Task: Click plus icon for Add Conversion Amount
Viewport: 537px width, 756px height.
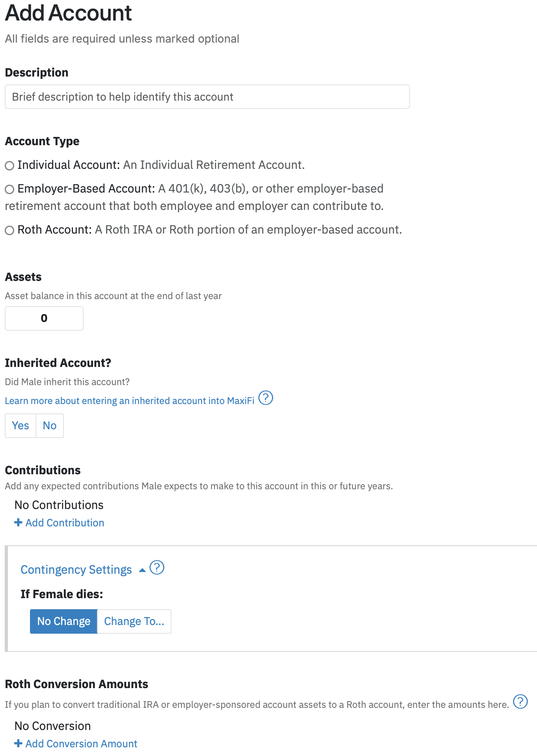Action: tap(18, 743)
